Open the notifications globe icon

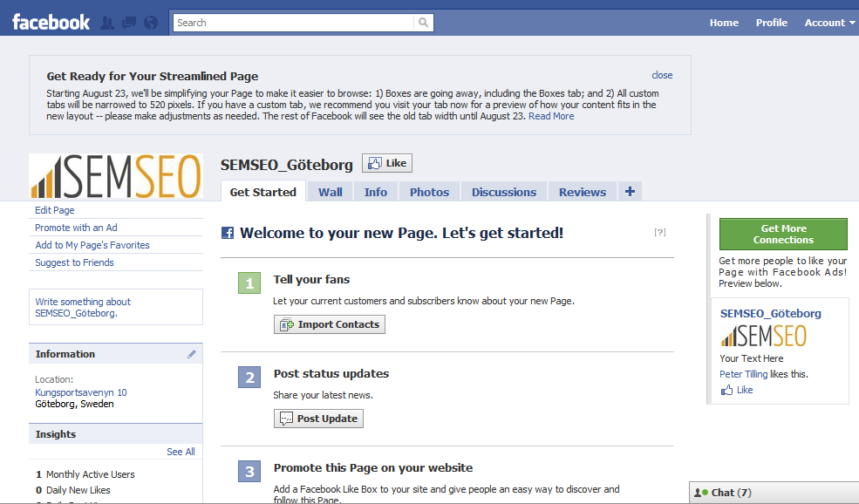[151, 23]
